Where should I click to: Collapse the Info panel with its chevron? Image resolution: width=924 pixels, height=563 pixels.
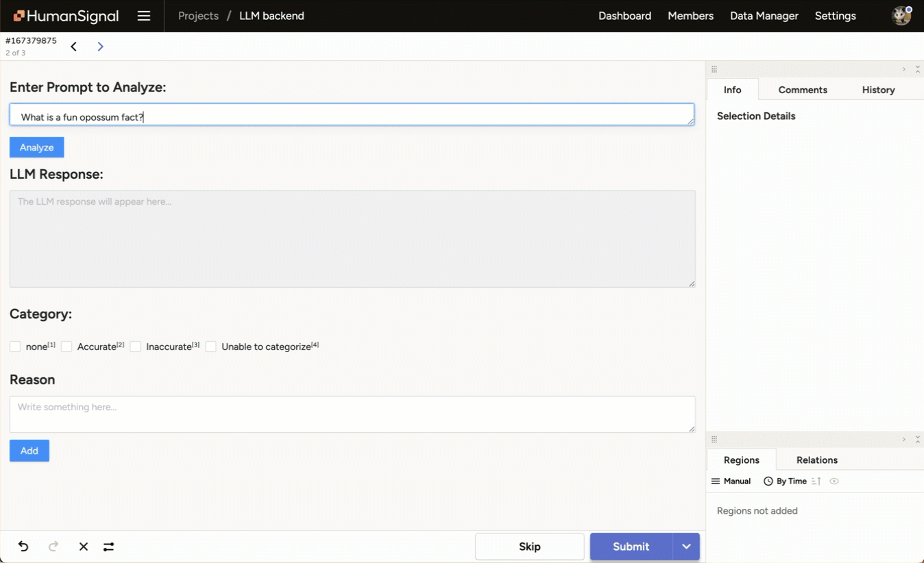coord(903,68)
